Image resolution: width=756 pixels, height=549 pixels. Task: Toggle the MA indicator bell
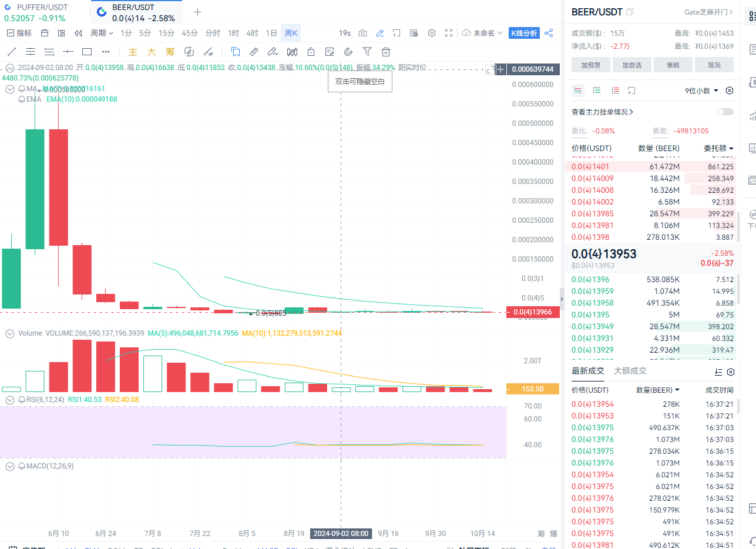click(22, 89)
